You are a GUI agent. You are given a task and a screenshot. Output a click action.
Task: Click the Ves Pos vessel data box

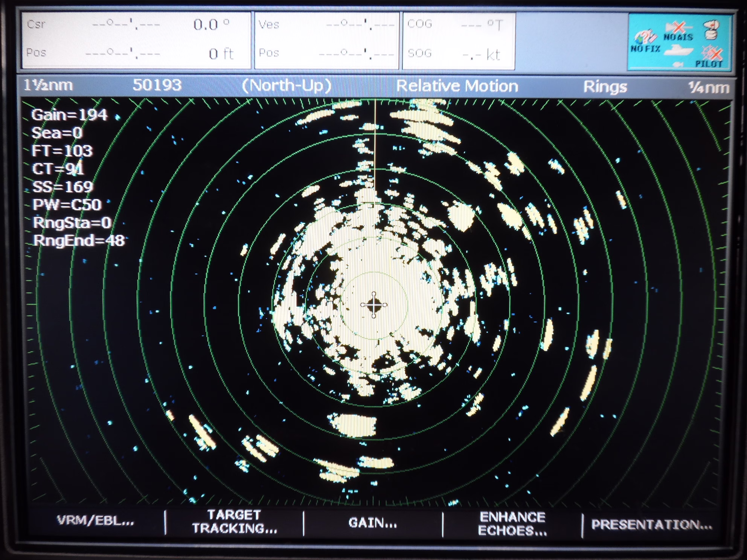326,40
